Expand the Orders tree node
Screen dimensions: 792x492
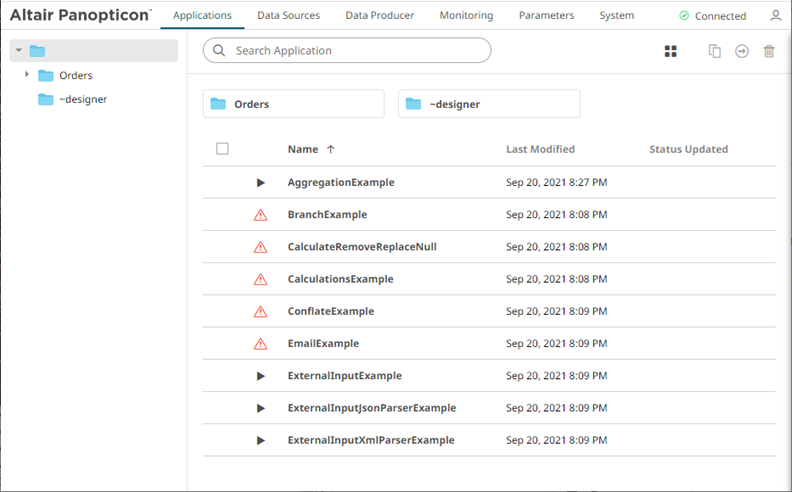[x=27, y=75]
